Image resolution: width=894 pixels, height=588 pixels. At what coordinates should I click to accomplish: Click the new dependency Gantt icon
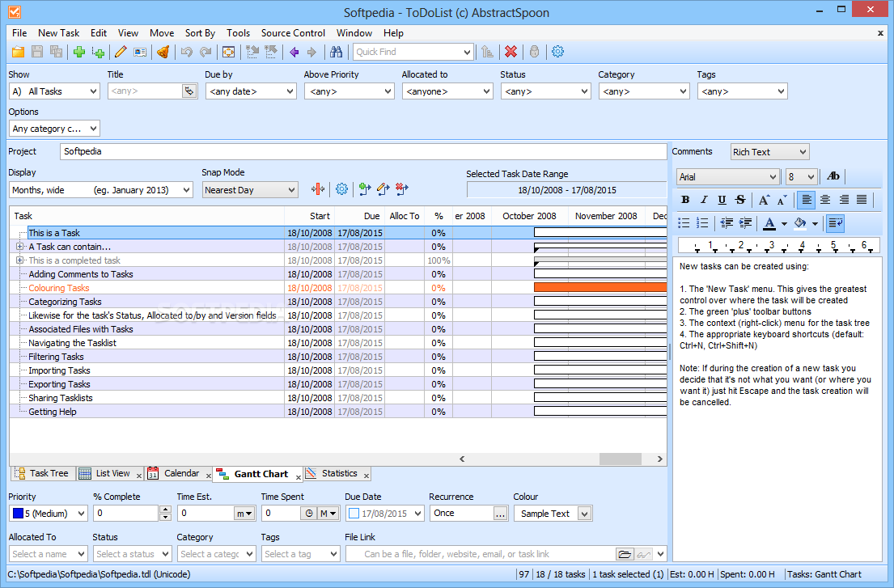point(365,189)
